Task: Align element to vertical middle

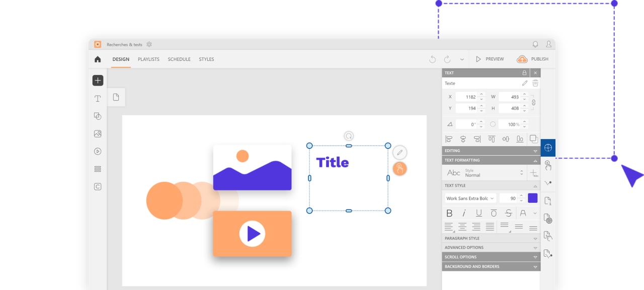Action: pyautogui.click(x=506, y=139)
